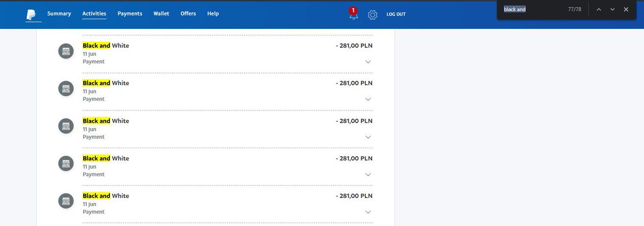
Task: Go to next find match
Action: 612,9
